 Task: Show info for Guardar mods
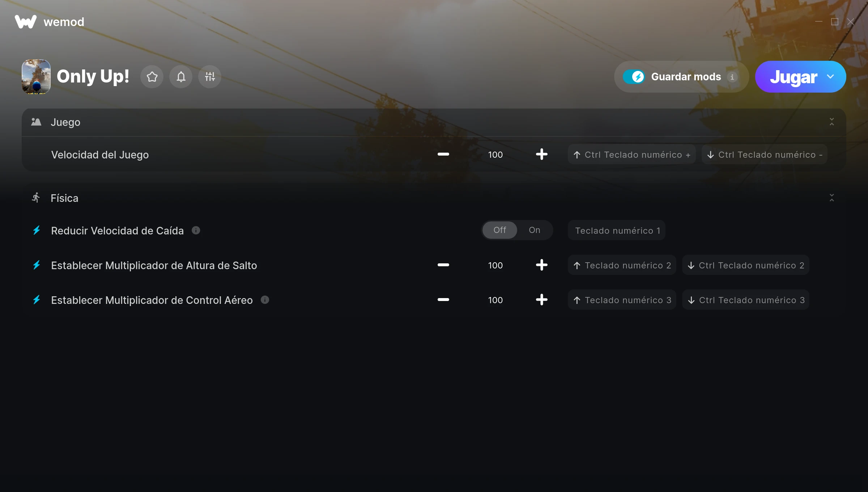pos(732,77)
